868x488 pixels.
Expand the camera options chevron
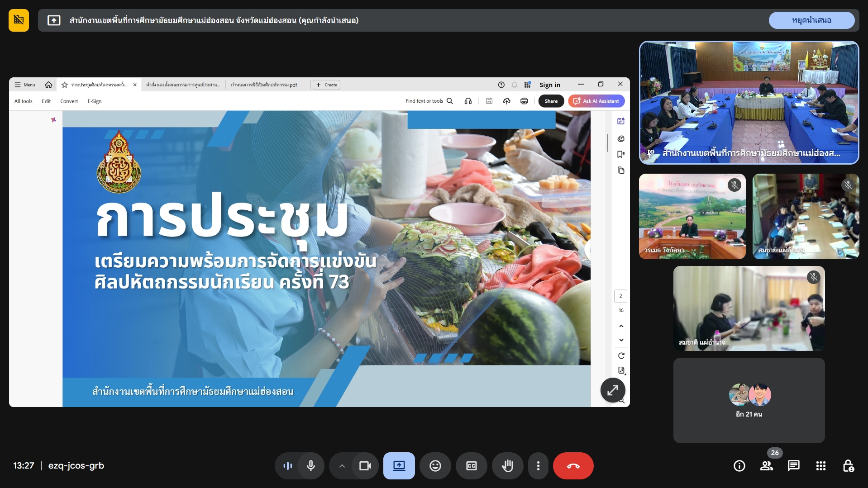[x=342, y=466]
